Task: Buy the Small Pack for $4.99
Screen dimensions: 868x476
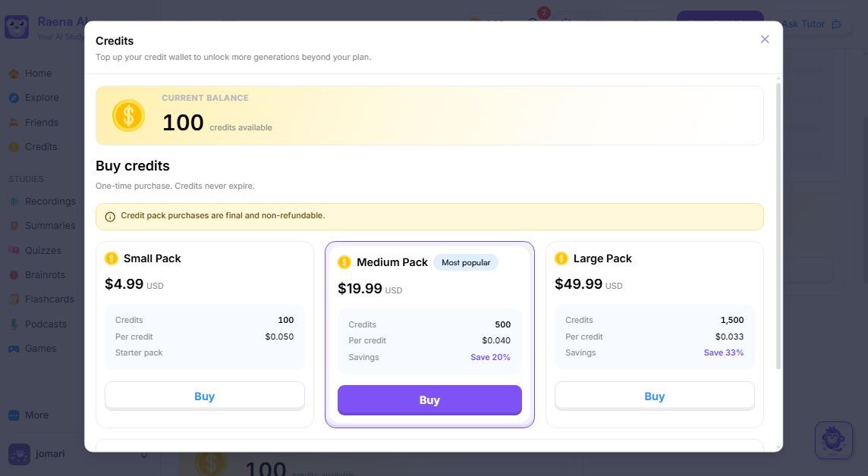Action: [x=204, y=396]
